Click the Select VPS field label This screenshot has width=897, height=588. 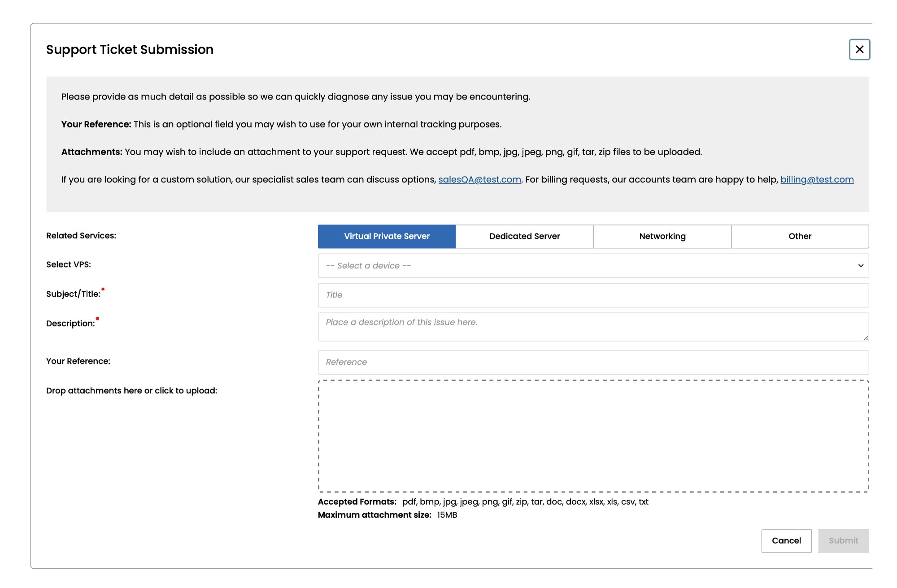click(68, 264)
